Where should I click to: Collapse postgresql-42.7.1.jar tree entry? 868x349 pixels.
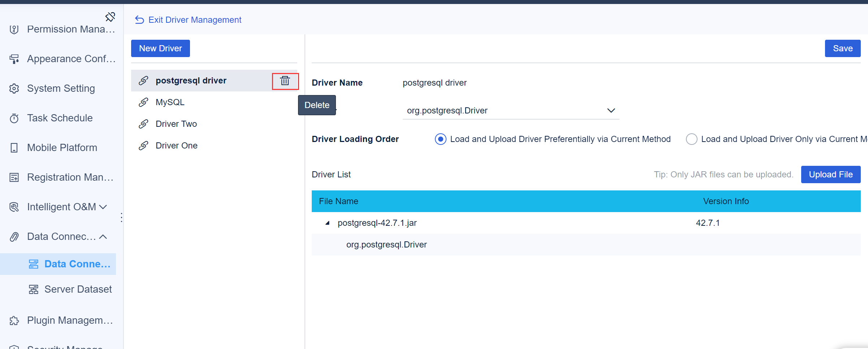tap(327, 223)
